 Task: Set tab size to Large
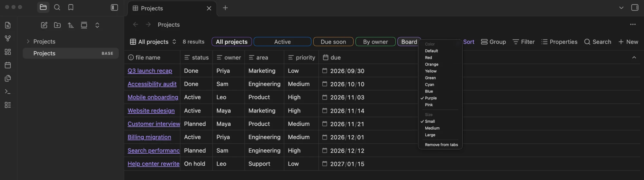(x=440, y=135)
